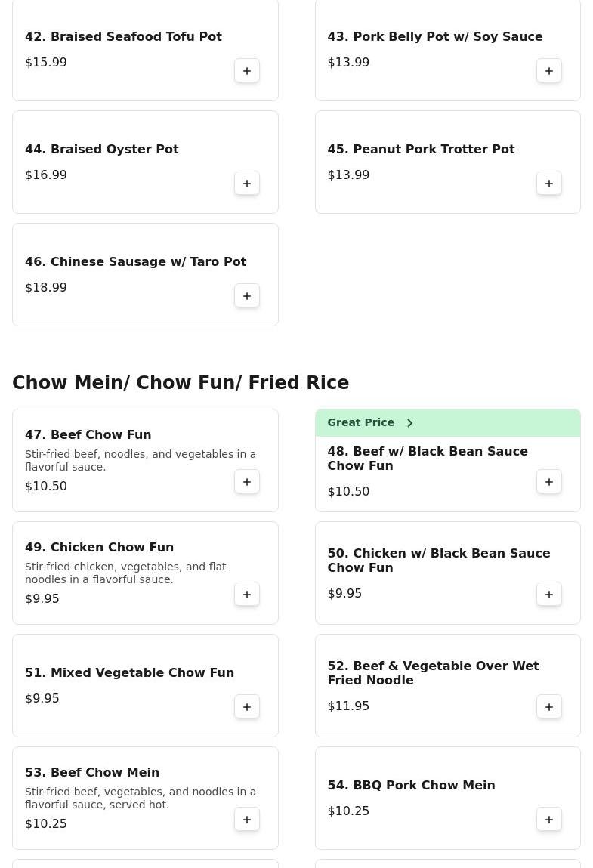Image resolution: width=593 pixels, height=868 pixels.
Task: Open the Great Price banner label
Action: [361, 423]
